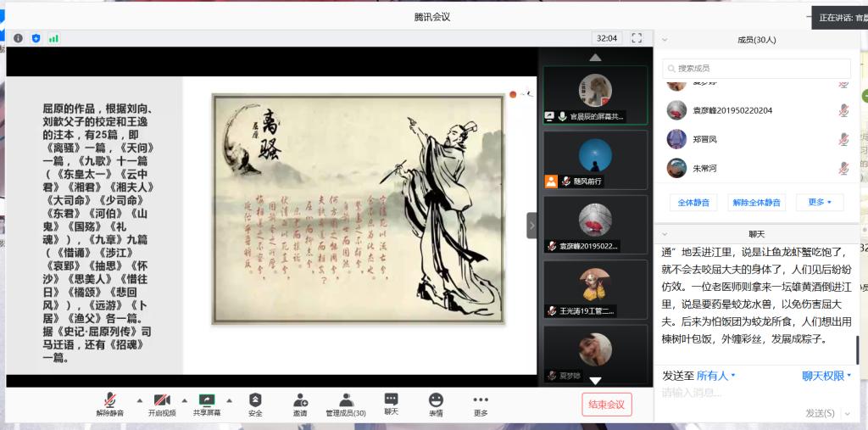Screen dimensions: 868x430
Task: Collapse the 成员(30人) panel chevron
Action: point(665,40)
